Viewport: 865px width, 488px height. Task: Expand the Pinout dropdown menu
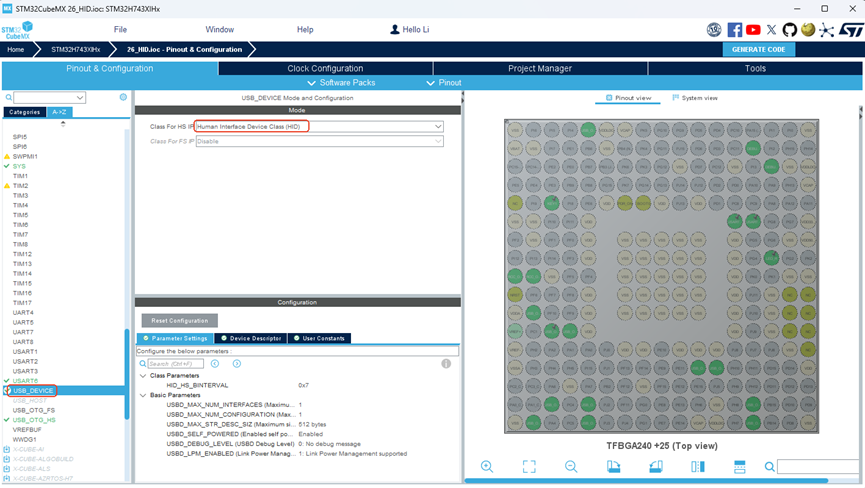444,83
